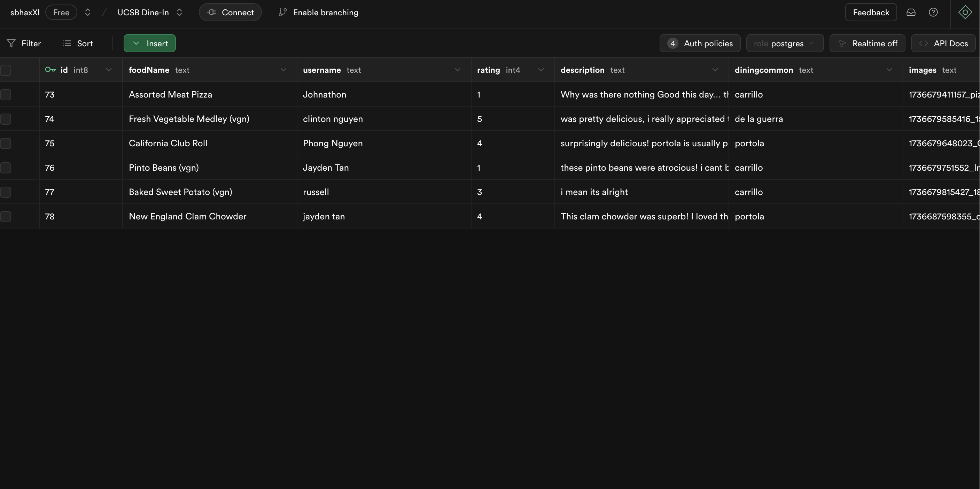The image size is (980, 489).
Task: Open the role postgres dropdown
Action: click(x=785, y=44)
